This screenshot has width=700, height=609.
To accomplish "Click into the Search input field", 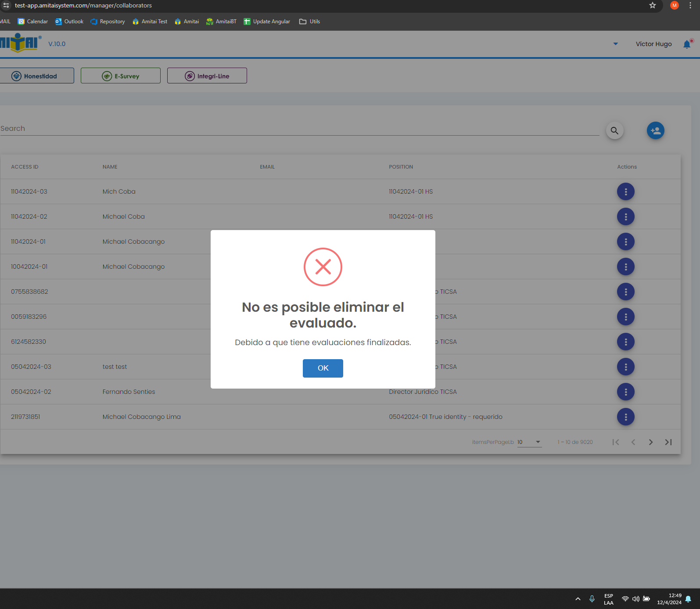I will (x=298, y=129).
